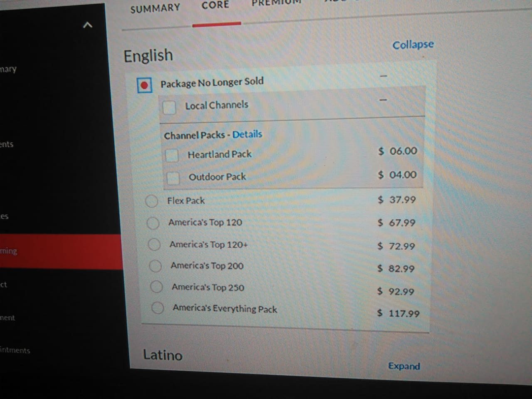Switch to the SUMMARY tab
The image size is (532, 399).
[x=155, y=8]
